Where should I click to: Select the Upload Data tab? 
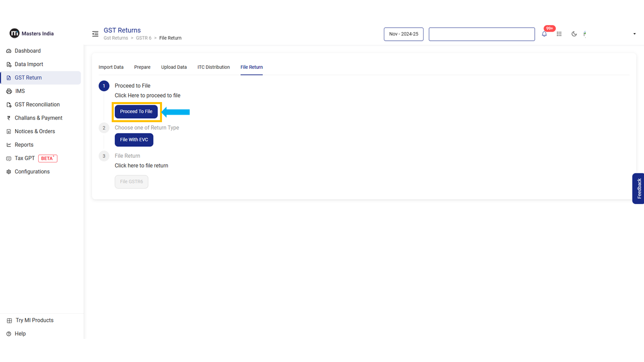pyautogui.click(x=174, y=67)
